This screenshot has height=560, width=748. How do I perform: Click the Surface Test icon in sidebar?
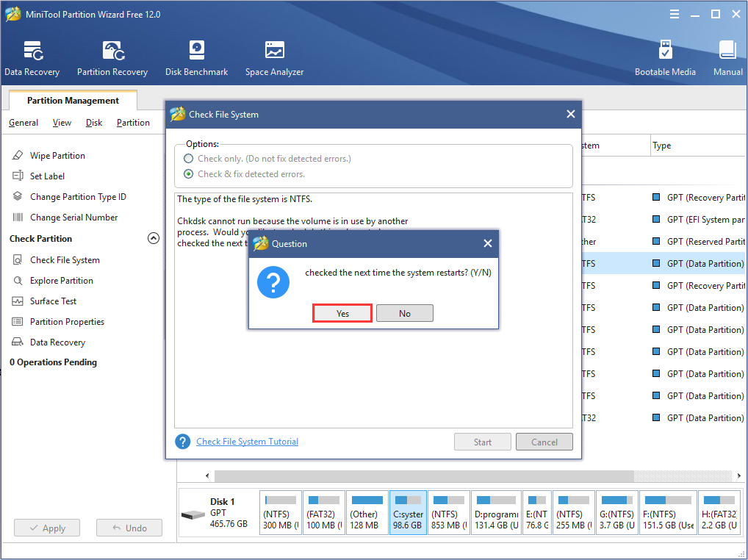(18, 301)
